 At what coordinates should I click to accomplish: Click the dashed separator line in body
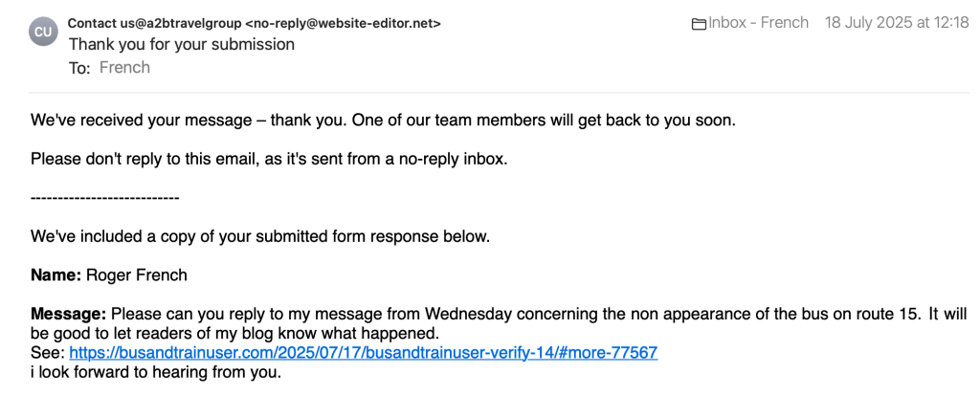pos(105,197)
